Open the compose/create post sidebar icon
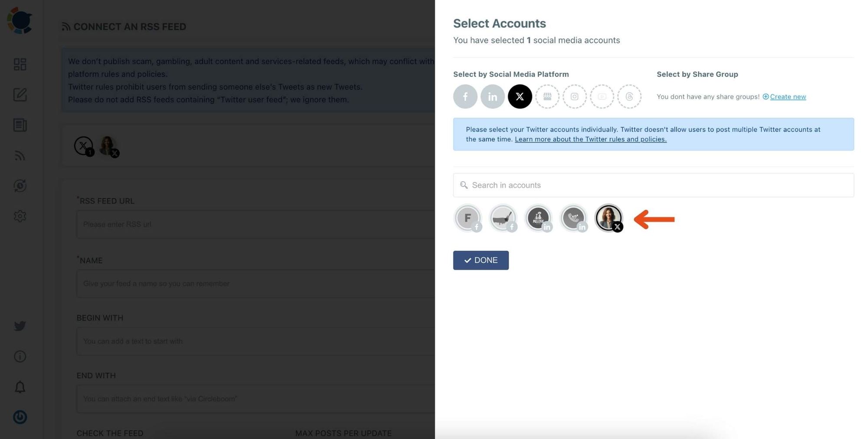This screenshot has height=439, width=868. [x=20, y=95]
